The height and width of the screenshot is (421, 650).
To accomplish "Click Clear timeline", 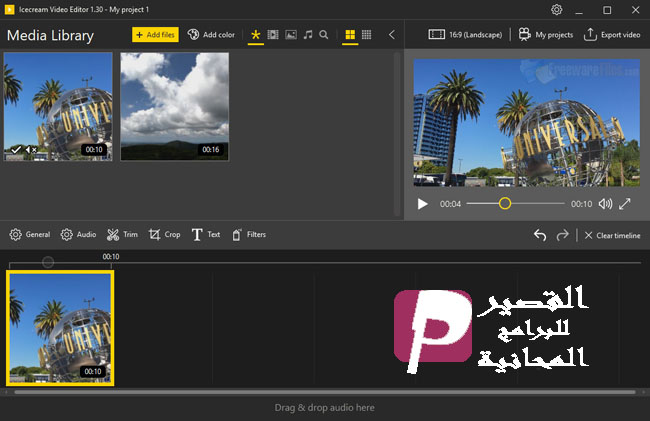I will (x=612, y=235).
